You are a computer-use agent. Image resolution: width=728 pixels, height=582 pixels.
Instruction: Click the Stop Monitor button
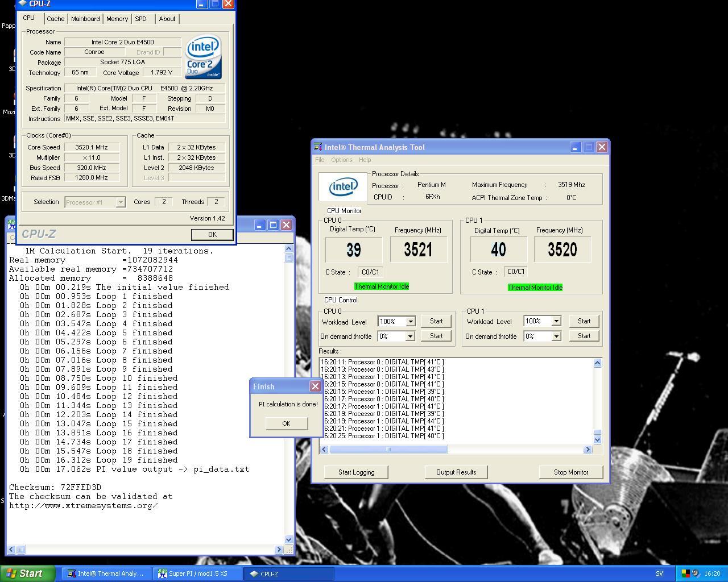[571, 472]
